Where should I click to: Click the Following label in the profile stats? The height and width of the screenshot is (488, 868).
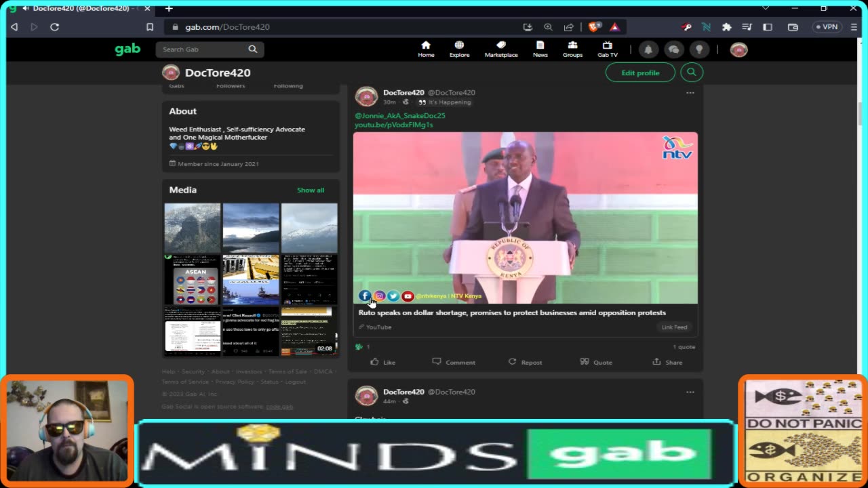pyautogui.click(x=288, y=86)
